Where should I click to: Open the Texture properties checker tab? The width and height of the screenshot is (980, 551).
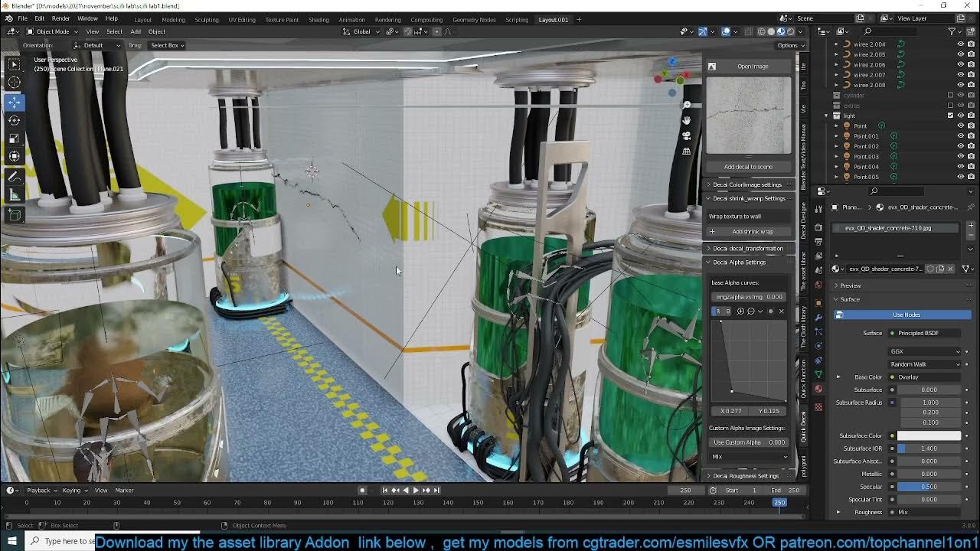[x=818, y=406]
